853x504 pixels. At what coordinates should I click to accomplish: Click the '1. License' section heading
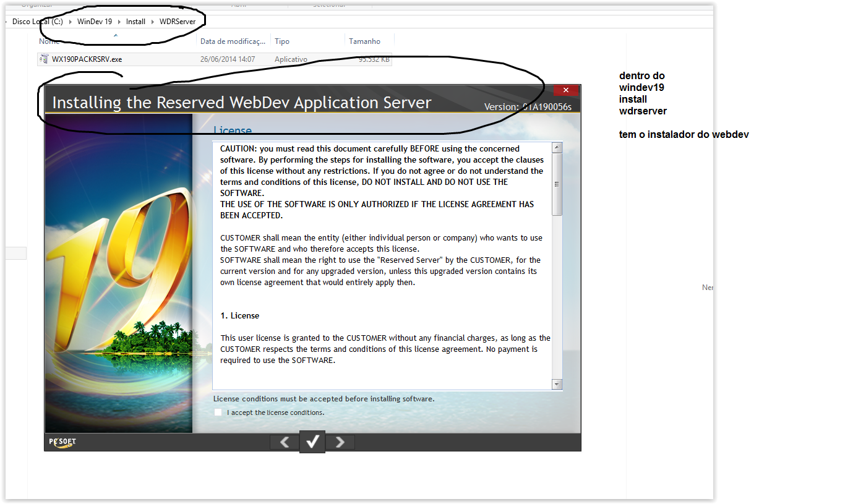240,315
